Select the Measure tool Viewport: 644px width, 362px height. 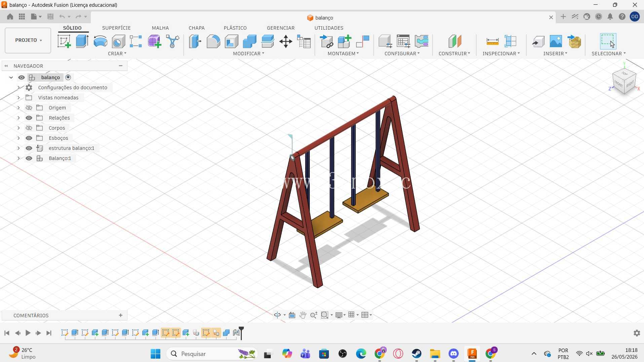point(492,41)
